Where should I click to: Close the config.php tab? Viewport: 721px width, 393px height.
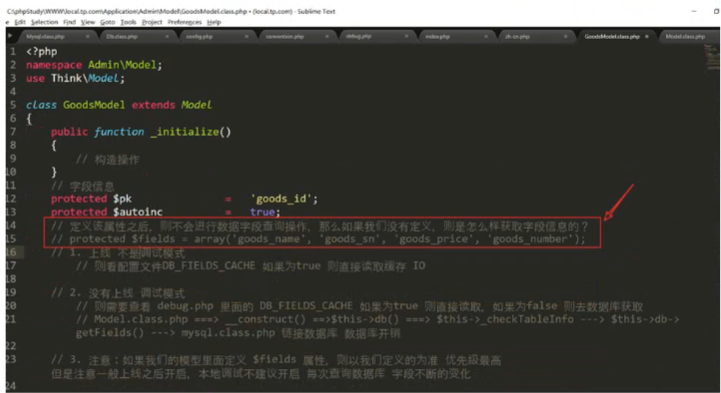tap(246, 36)
